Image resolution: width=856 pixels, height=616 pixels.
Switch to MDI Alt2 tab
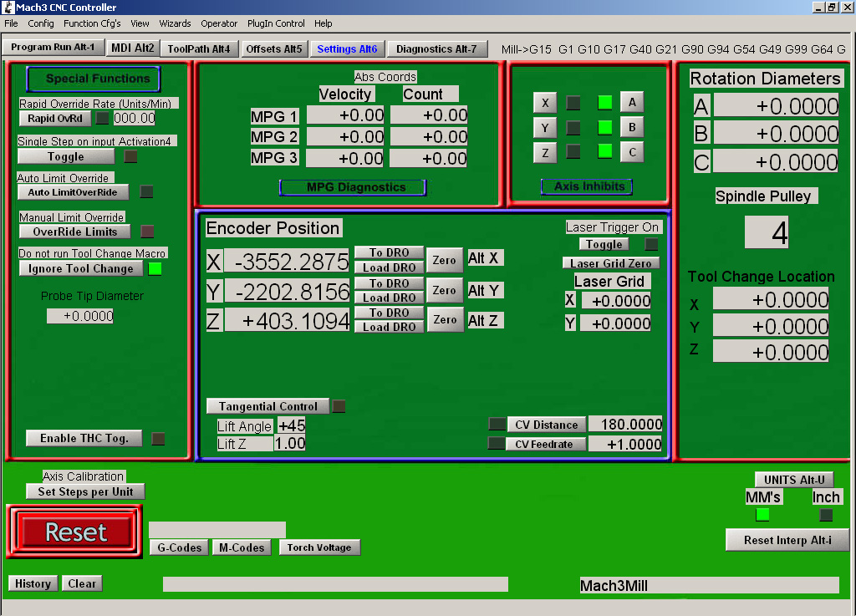tap(133, 48)
